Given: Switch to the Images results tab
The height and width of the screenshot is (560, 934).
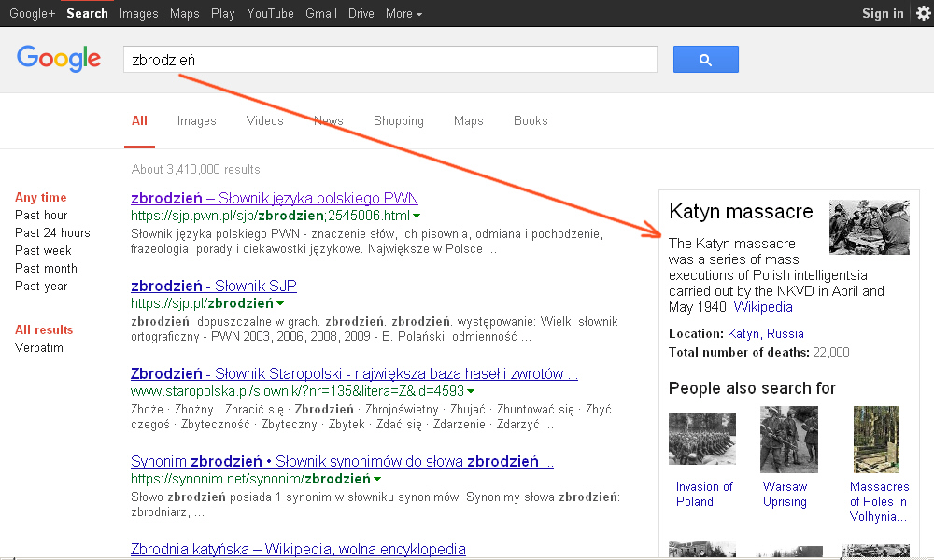Looking at the screenshot, I should coord(196,121).
